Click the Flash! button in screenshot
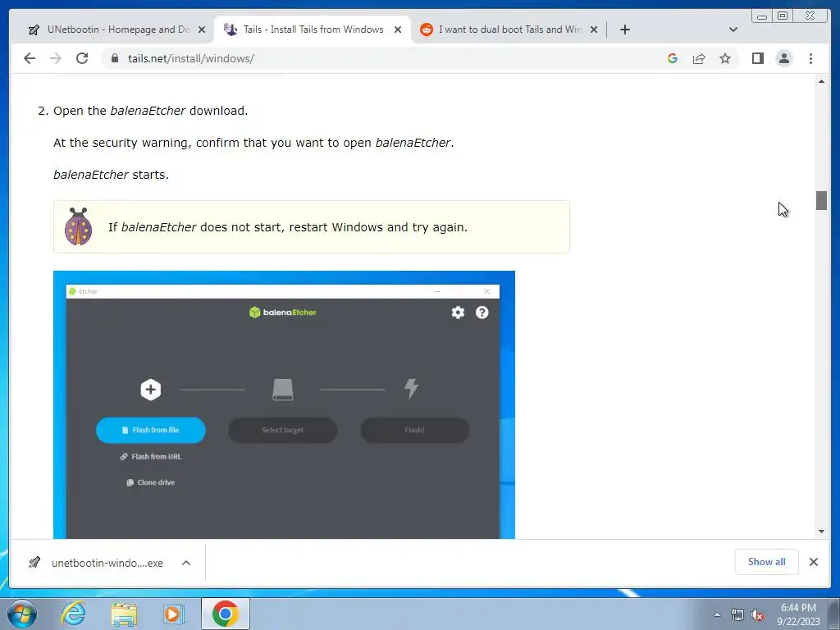The image size is (840, 630). click(415, 430)
